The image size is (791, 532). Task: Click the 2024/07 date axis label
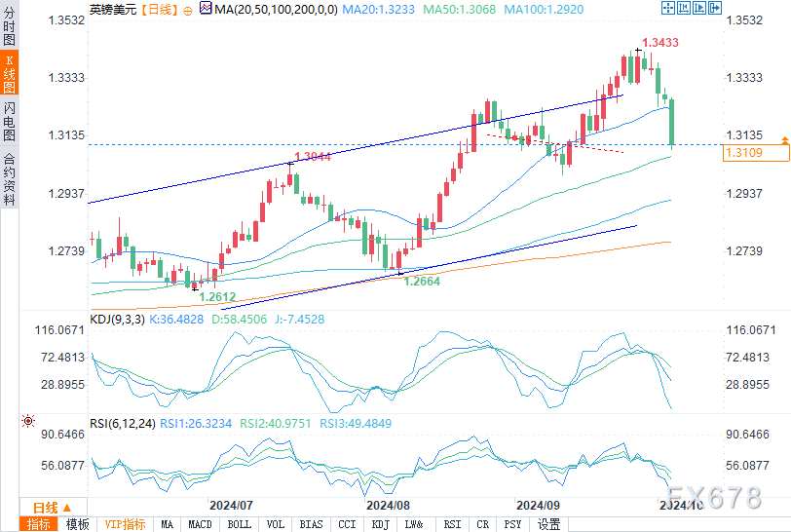point(231,506)
